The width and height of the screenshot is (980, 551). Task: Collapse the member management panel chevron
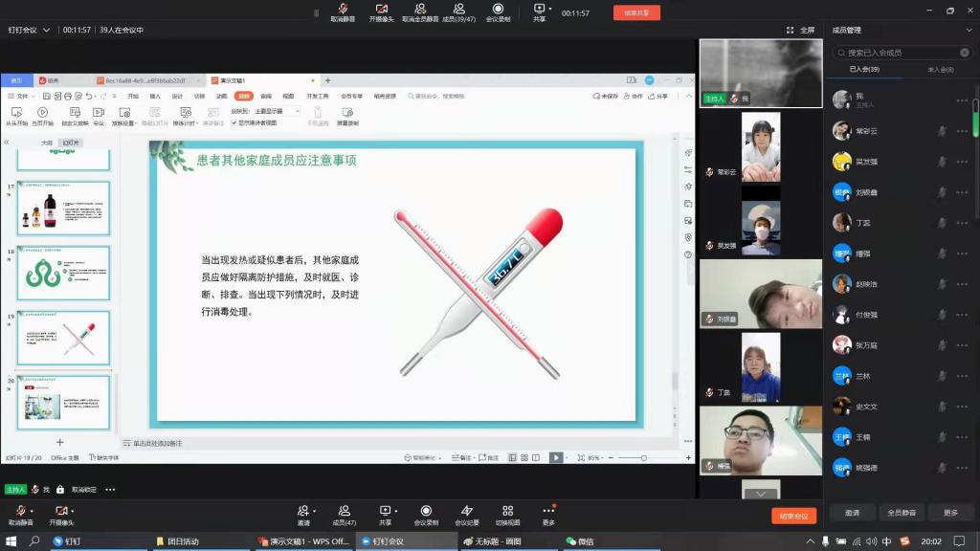click(969, 31)
